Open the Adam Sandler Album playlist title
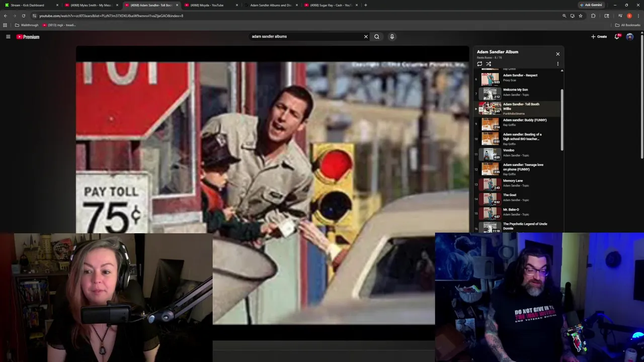644x362 pixels. (x=498, y=52)
